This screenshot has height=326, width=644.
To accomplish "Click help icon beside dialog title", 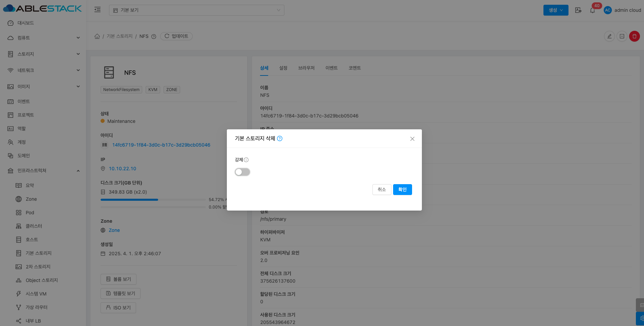I will [280, 138].
